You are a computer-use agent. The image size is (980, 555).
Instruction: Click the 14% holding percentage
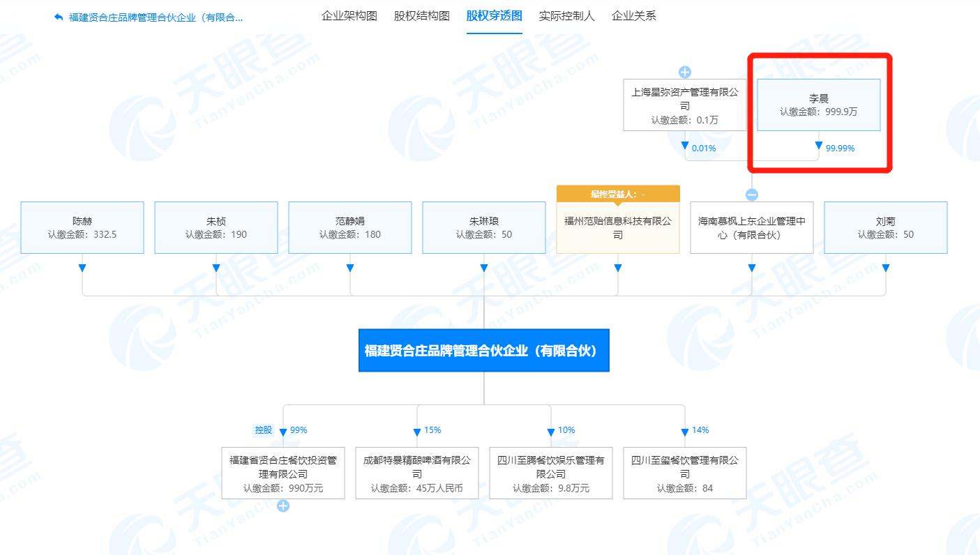tap(700, 430)
